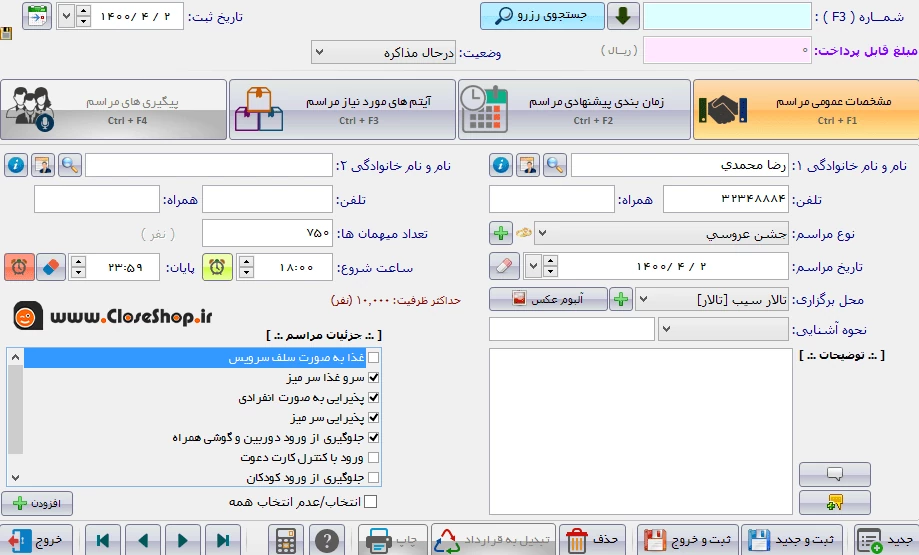Check 'جلوگیری از ورود کودکان' option
The height and width of the screenshot is (555, 919).
click(x=373, y=477)
